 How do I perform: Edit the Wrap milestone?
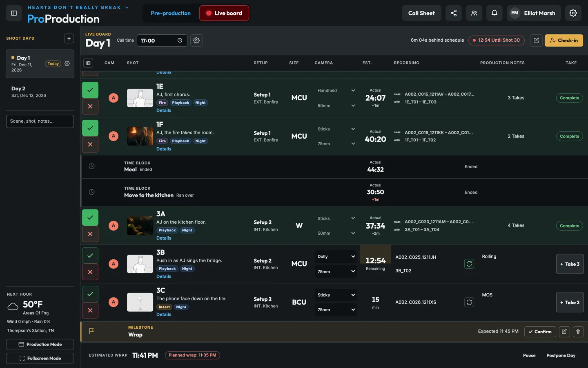tap(564, 332)
